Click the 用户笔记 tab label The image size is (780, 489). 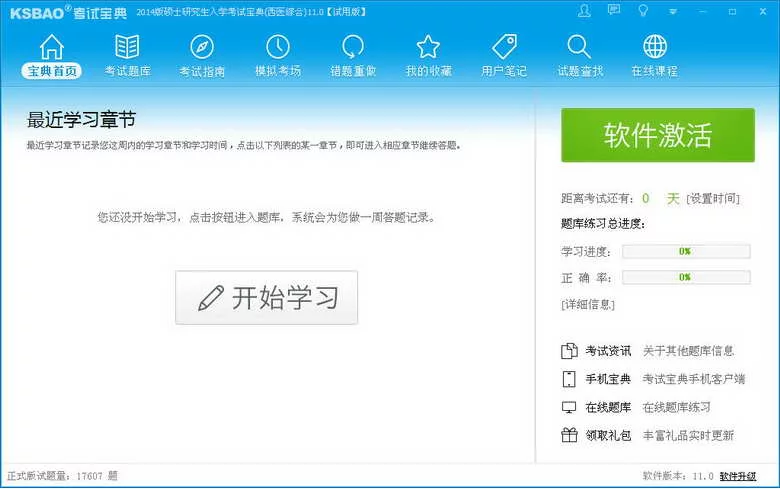pyautogui.click(x=504, y=71)
